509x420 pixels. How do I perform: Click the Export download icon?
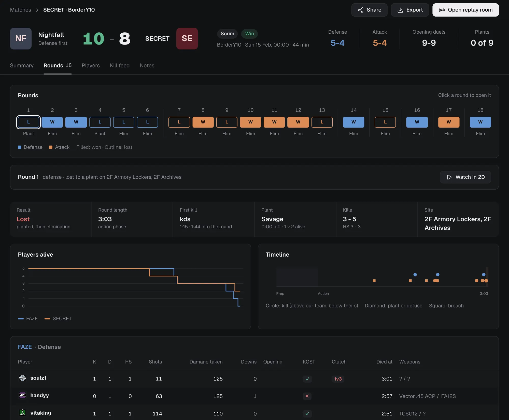pos(400,10)
